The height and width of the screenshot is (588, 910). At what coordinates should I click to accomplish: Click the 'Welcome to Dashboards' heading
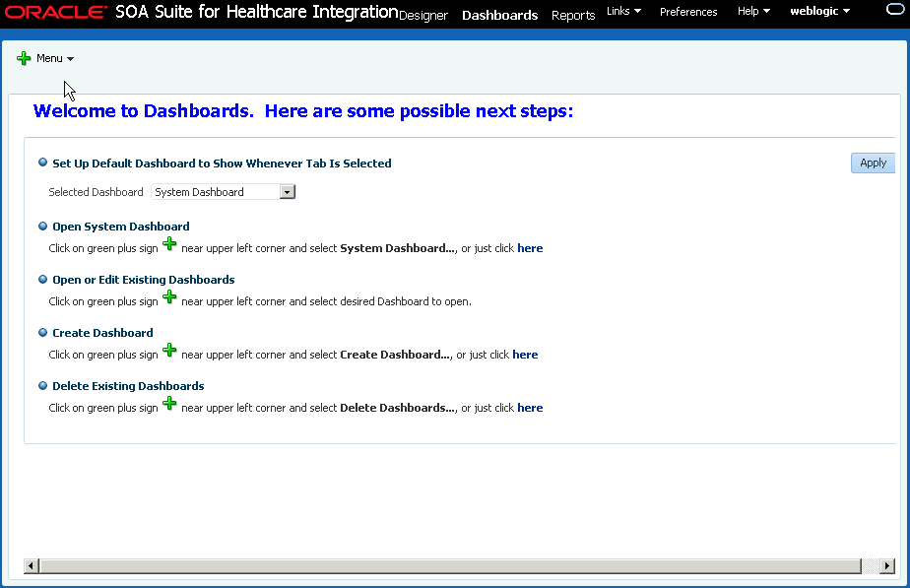tap(303, 111)
